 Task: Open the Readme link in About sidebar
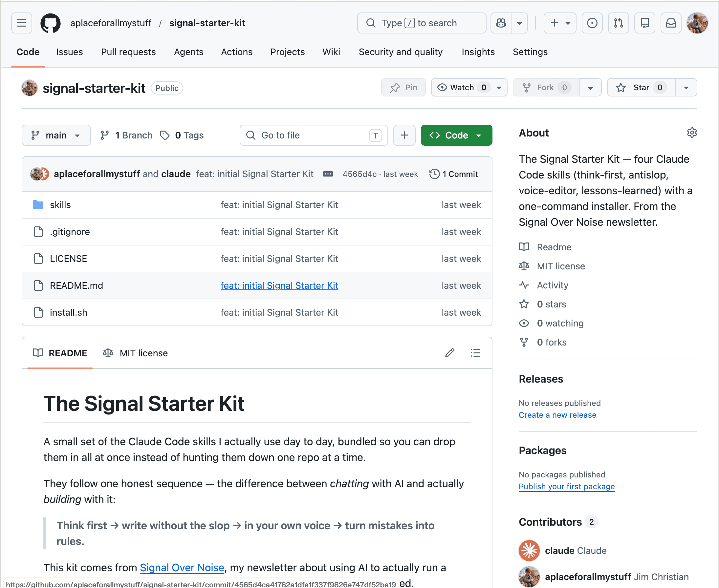[x=546, y=247]
